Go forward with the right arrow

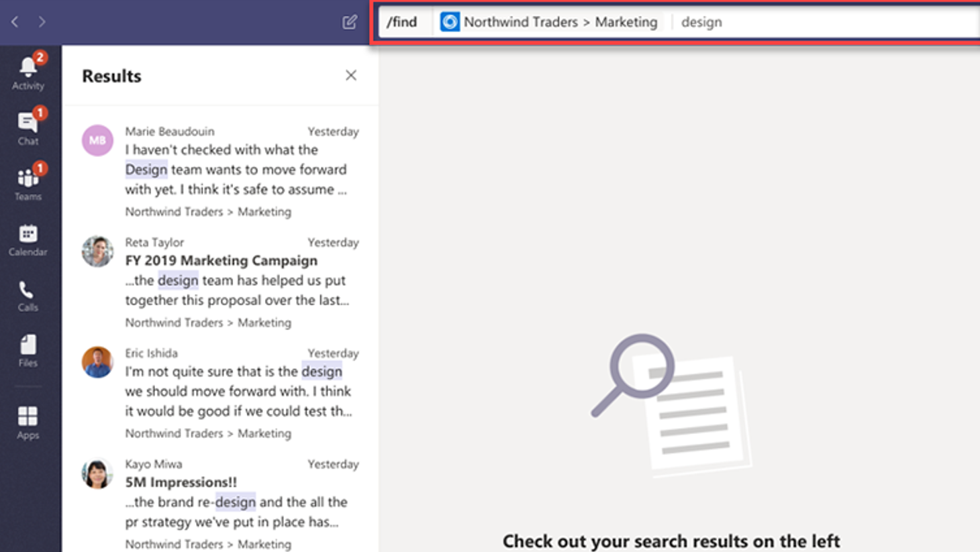click(x=42, y=22)
